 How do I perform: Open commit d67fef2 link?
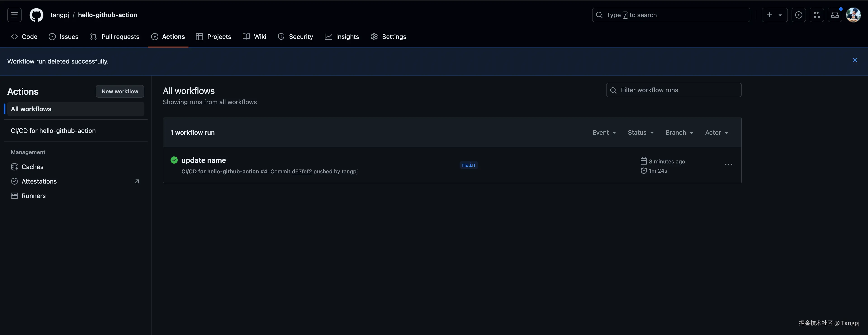pyautogui.click(x=301, y=171)
